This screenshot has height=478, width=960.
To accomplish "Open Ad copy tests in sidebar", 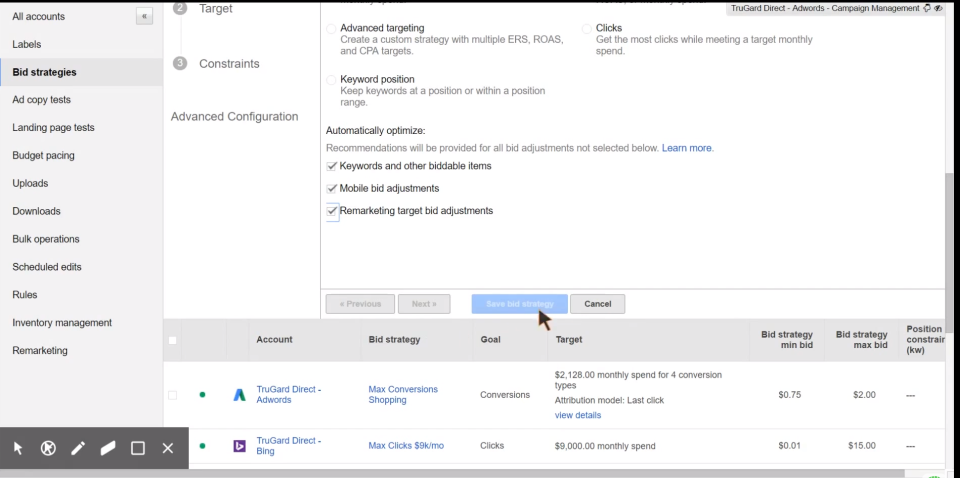I will click(41, 100).
